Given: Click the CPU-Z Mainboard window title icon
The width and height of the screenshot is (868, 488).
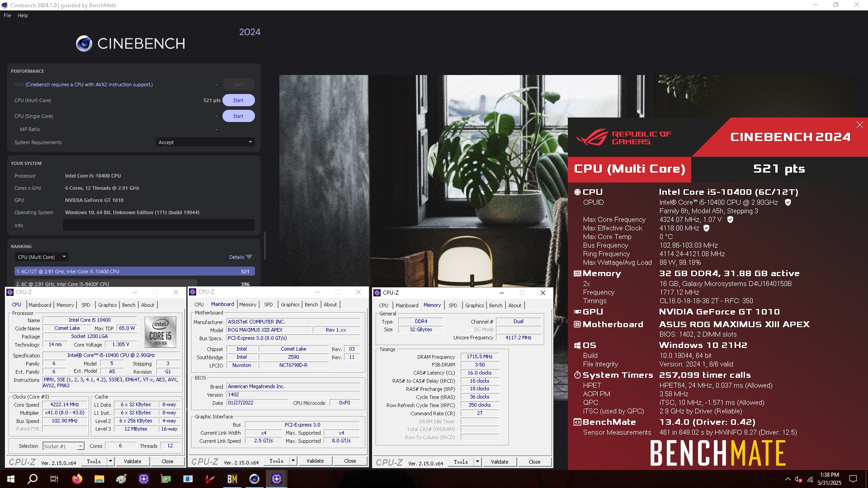Looking at the screenshot, I should [193, 292].
